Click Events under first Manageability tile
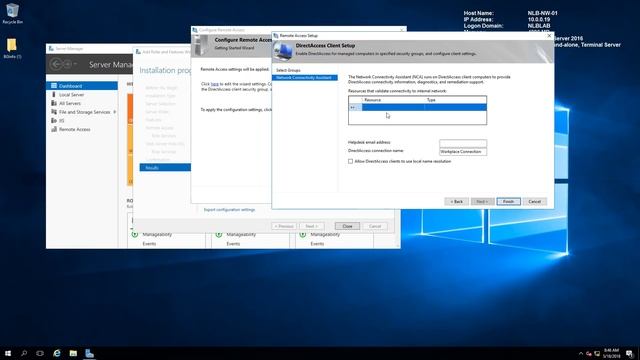 [149, 244]
